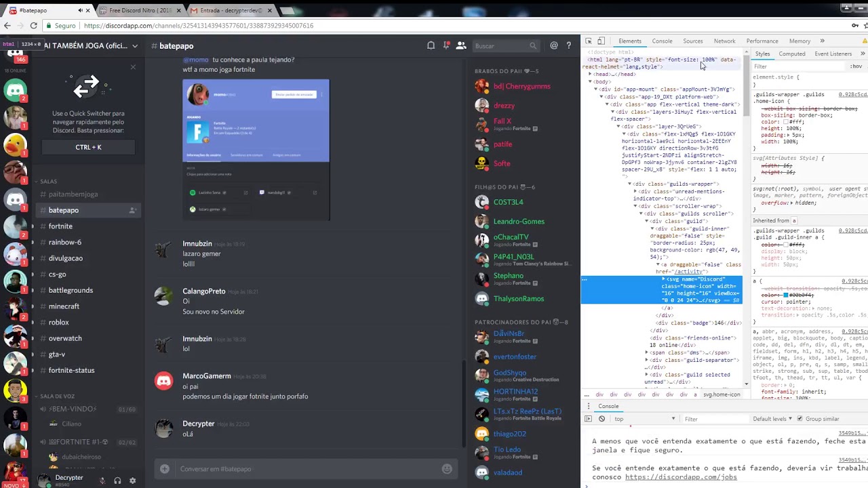Open the emoji picker in message box

pyautogui.click(x=447, y=468)
